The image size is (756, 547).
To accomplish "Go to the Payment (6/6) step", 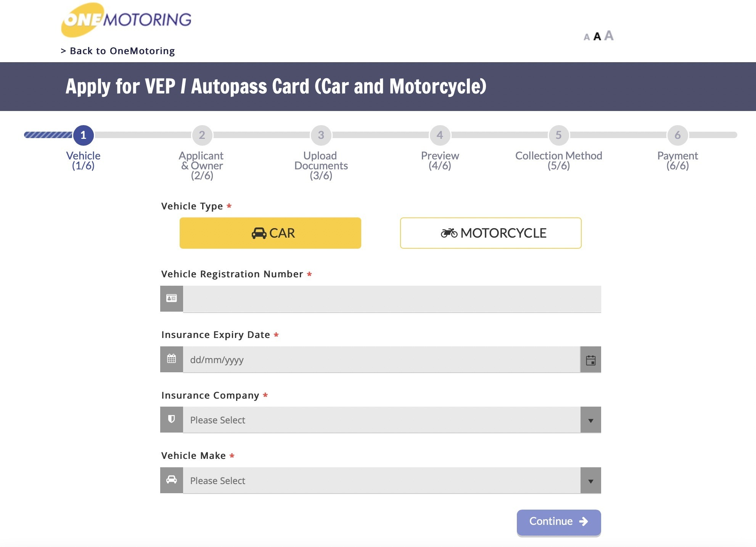I will 677,135.
